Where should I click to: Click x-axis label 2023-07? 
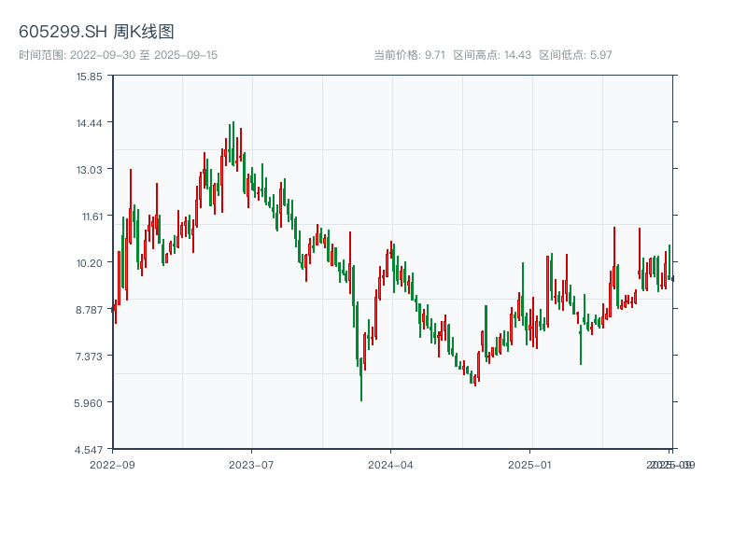(251, 465)
